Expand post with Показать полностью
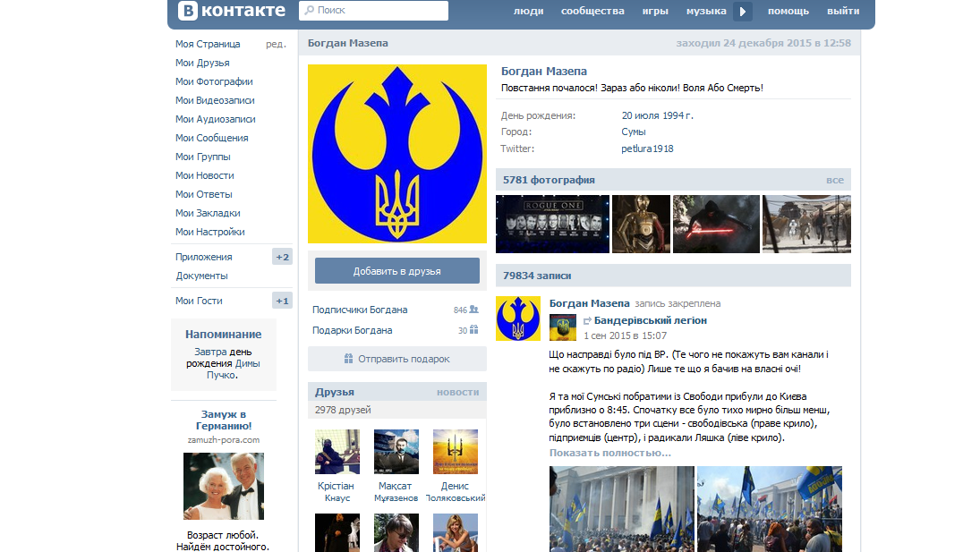The image size is (980, 552). 609,453
